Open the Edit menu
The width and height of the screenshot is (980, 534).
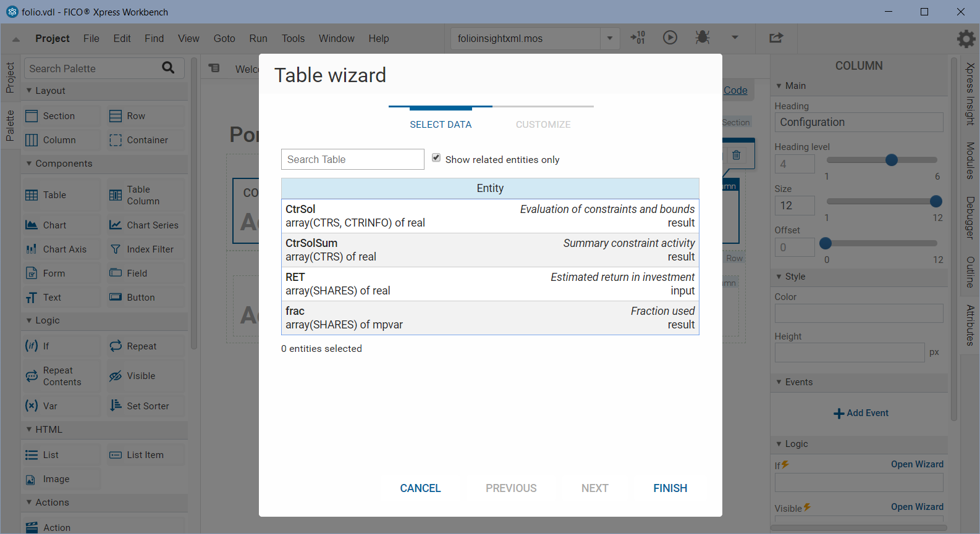point(122,38)
